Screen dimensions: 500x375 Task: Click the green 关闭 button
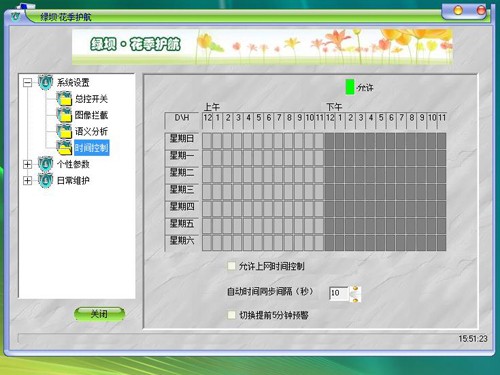point(99,314)
